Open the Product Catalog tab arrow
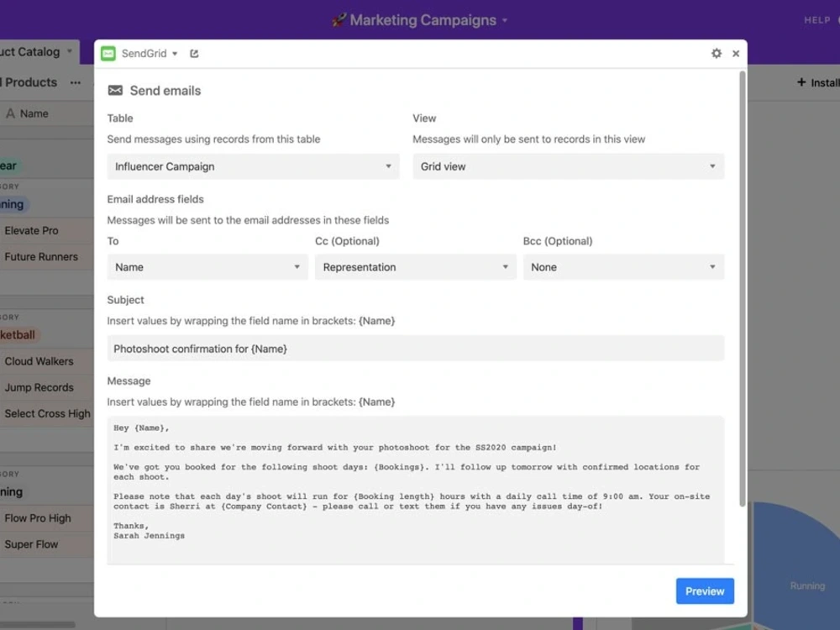 coord(70,51)
